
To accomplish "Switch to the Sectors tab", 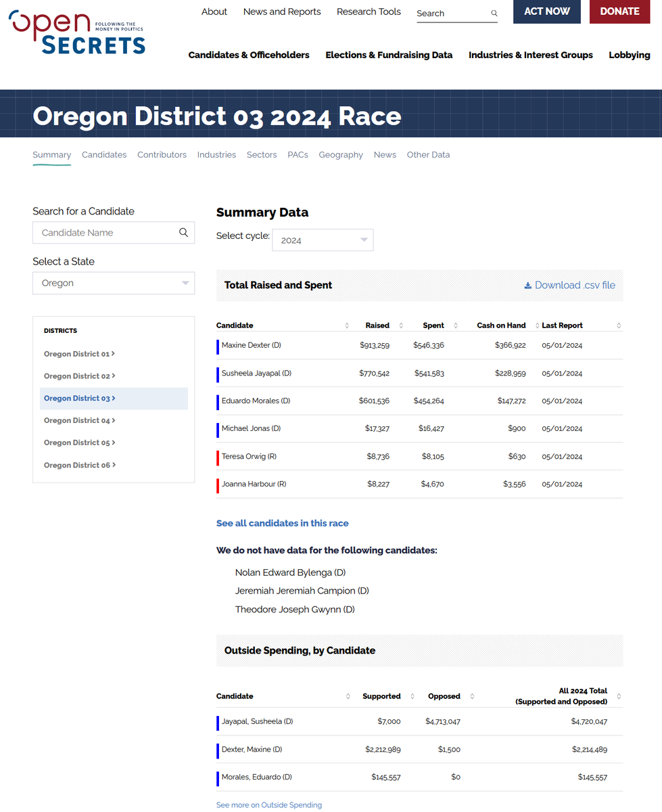I will (x=262, y=155).
